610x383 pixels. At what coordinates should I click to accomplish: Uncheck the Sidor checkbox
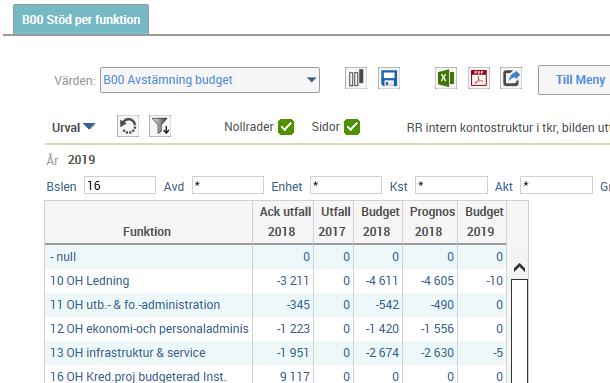tap(352, 127)
